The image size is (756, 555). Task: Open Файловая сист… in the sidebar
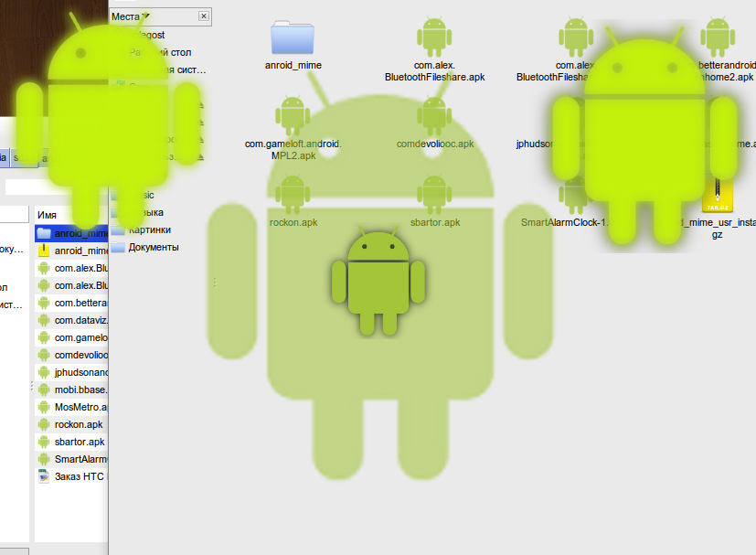[x=166, y=69]
